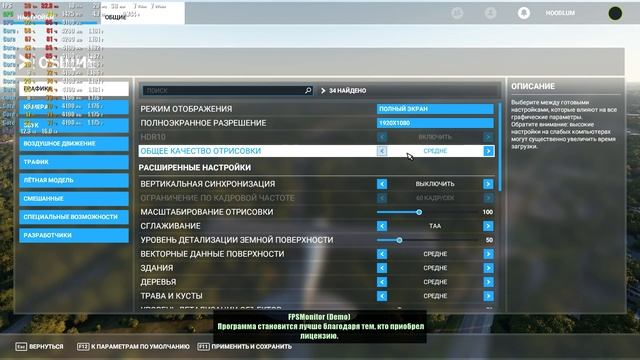Click right arrow for HDR10 setting
The height and width of the screenshot is (360, 640).
click(488, 137)
